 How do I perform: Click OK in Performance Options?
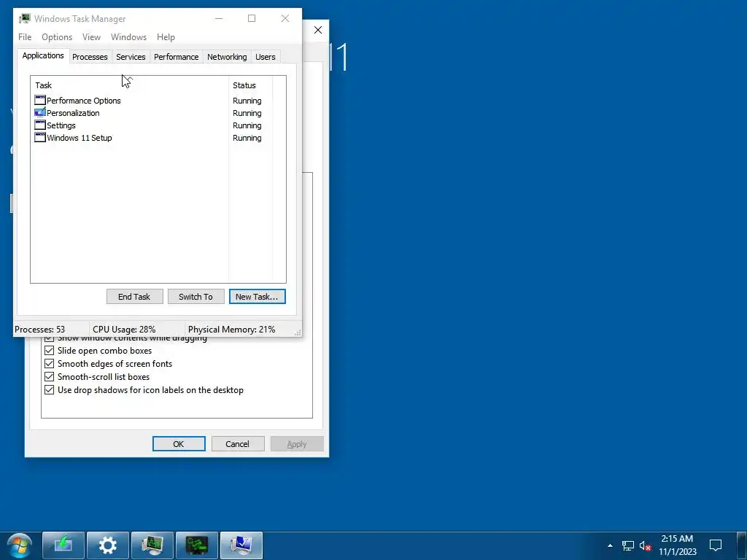click(x=179, y=444)
